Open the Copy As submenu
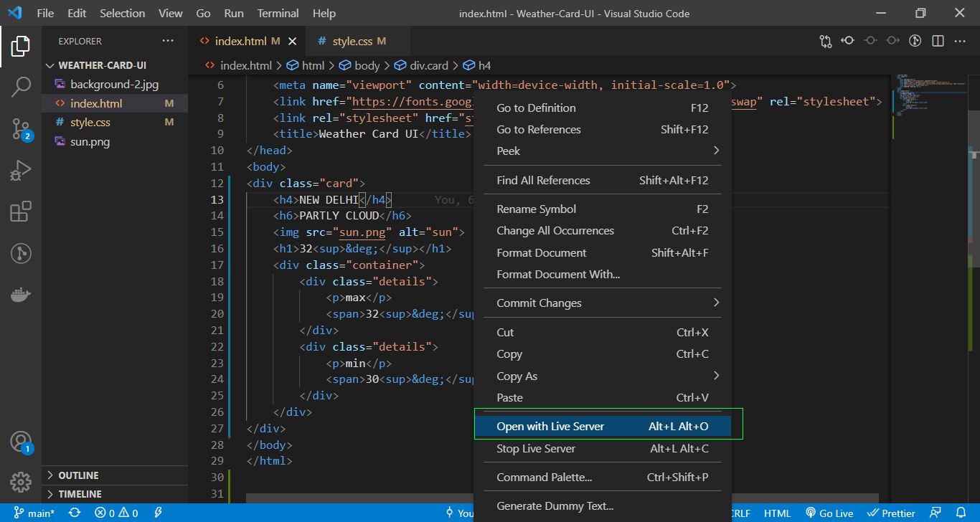 point(603,376)
